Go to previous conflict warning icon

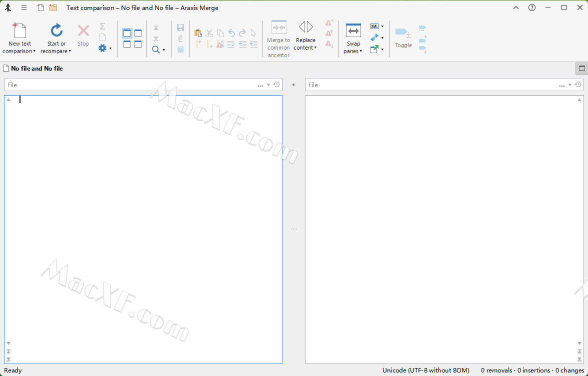pyautogui.click(x=329, y=34)
